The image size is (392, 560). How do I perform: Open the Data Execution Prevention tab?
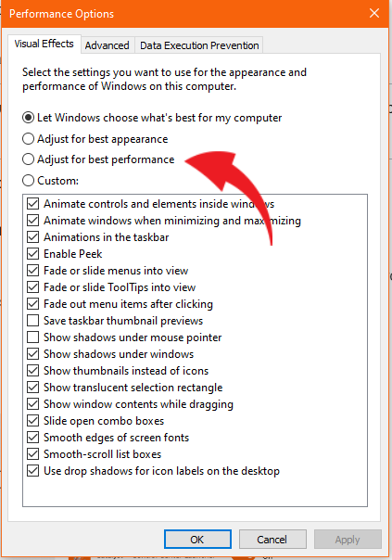[199, 45]
